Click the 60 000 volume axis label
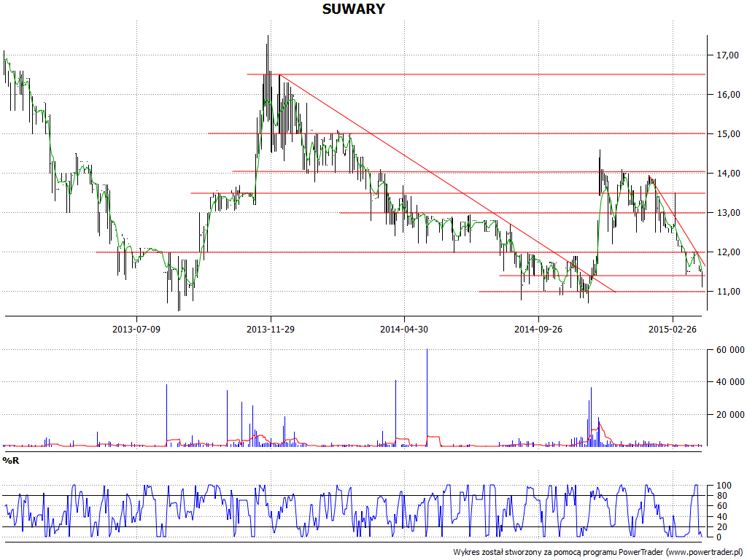This screenshot has height=560, width=747. (x=730, y=350)
